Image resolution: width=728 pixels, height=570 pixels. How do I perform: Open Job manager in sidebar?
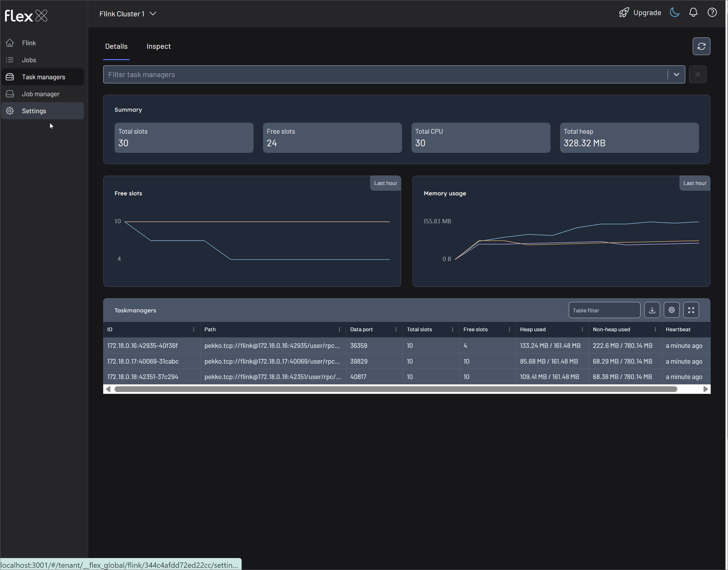[43, 94]
